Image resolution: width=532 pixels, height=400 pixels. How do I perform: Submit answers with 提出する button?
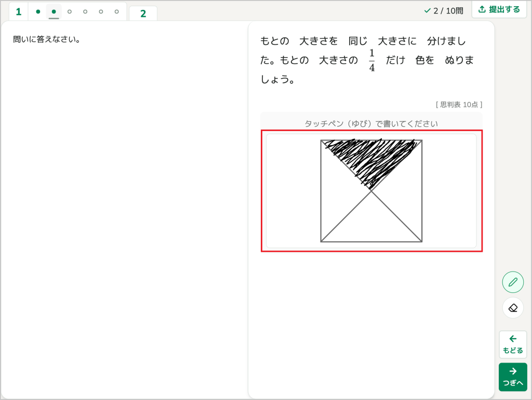tap(499, 9)
